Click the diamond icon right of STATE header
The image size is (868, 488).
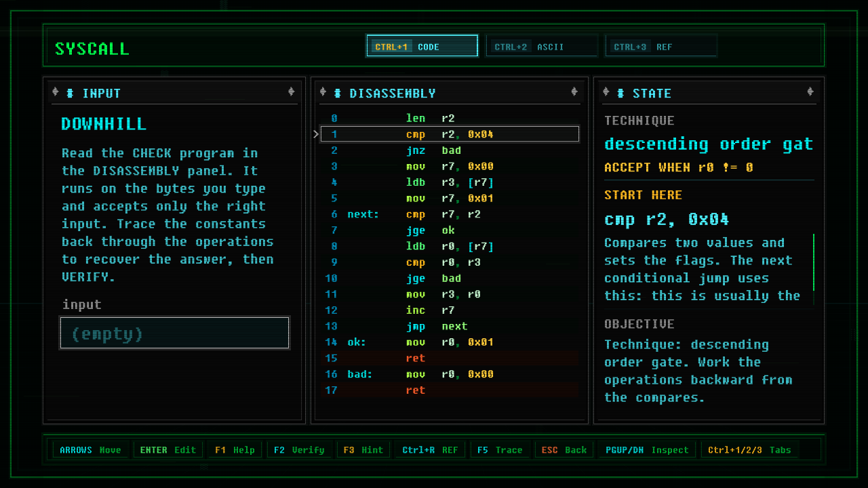point(810,92)
